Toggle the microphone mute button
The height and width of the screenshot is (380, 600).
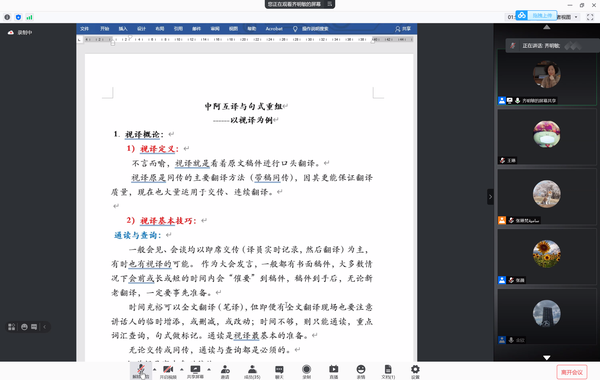141,371
